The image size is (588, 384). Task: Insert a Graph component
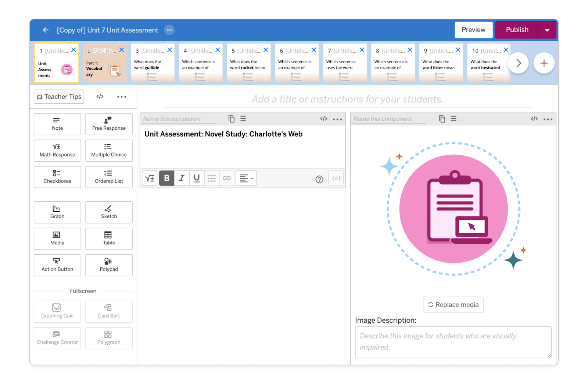(57, 212)
